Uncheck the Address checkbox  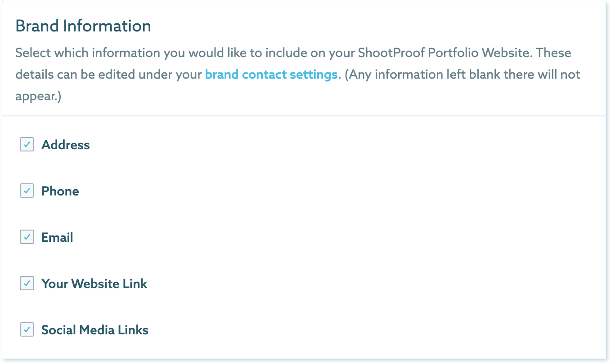pyautogui.click(x=27, y=145)
